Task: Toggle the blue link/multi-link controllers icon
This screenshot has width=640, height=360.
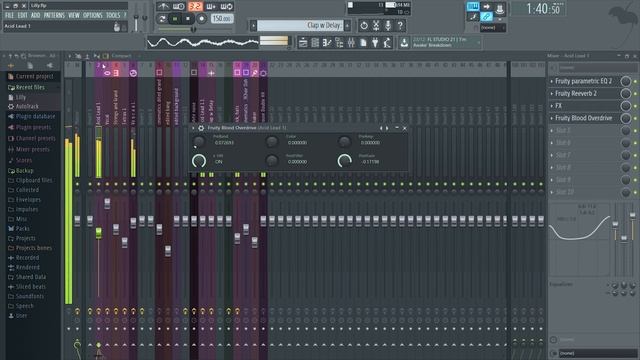Action: click(486, 17)
